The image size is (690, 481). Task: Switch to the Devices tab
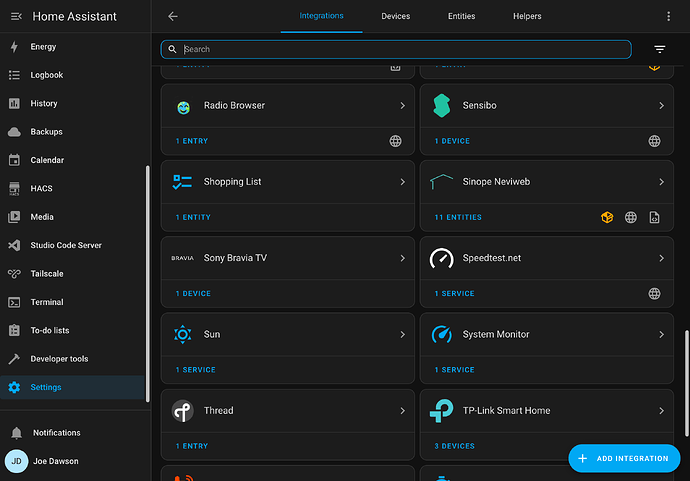click(x=395, y=16)
